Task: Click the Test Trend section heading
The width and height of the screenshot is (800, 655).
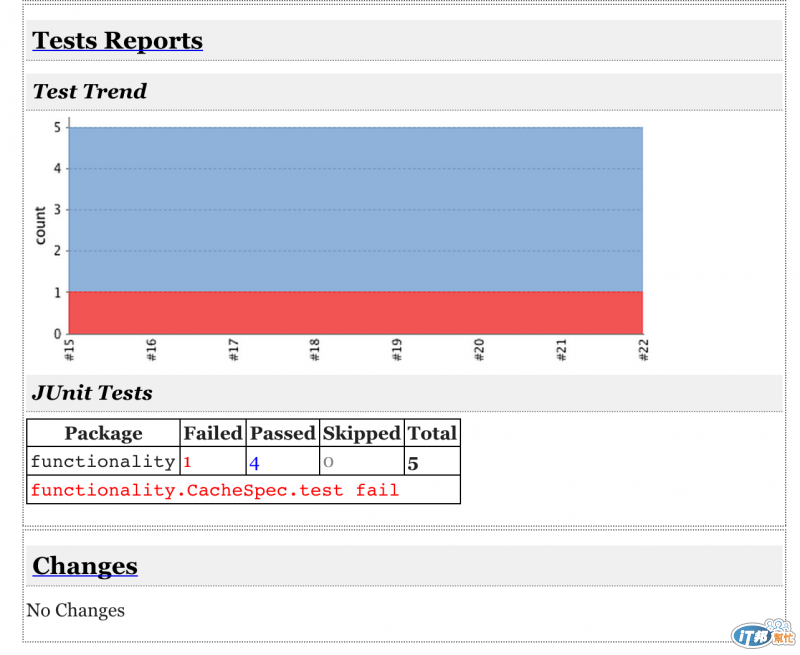Action: [90, 91]
